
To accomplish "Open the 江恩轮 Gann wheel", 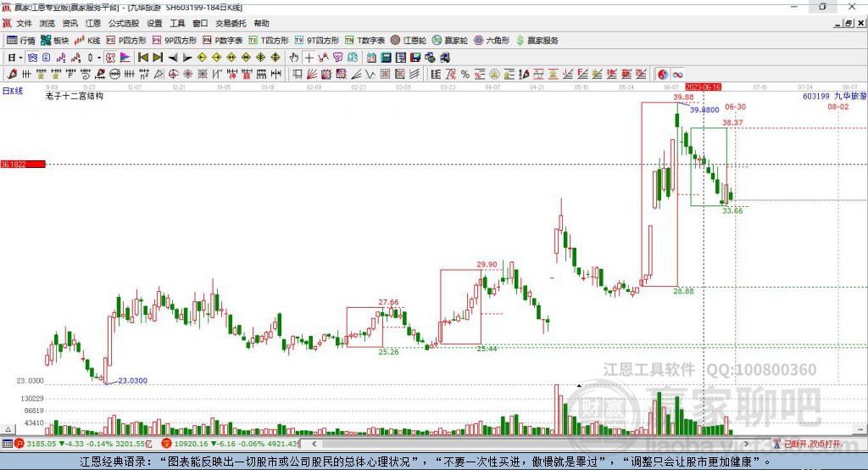I will [x=409, y=41].
